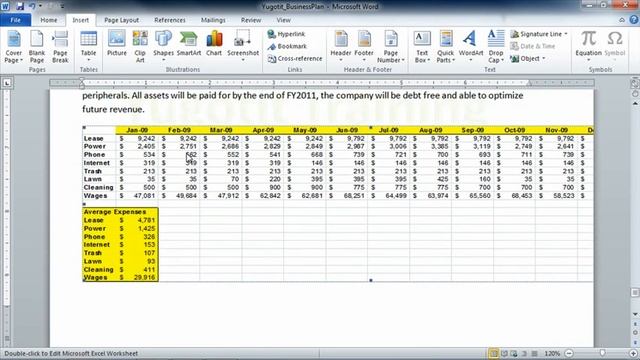The height and width of the screenshot is (360, 640).
Task: Switch to Full Screen Reading view
Action: (x=504, y=353)
